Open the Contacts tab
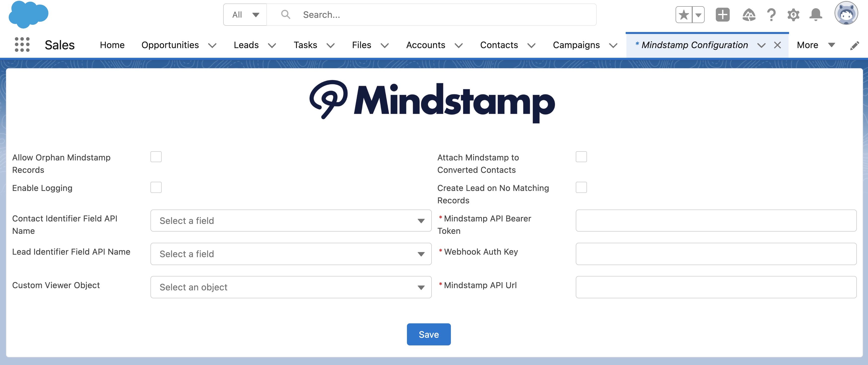The image size is (868, 365). [x=499, y=45]
